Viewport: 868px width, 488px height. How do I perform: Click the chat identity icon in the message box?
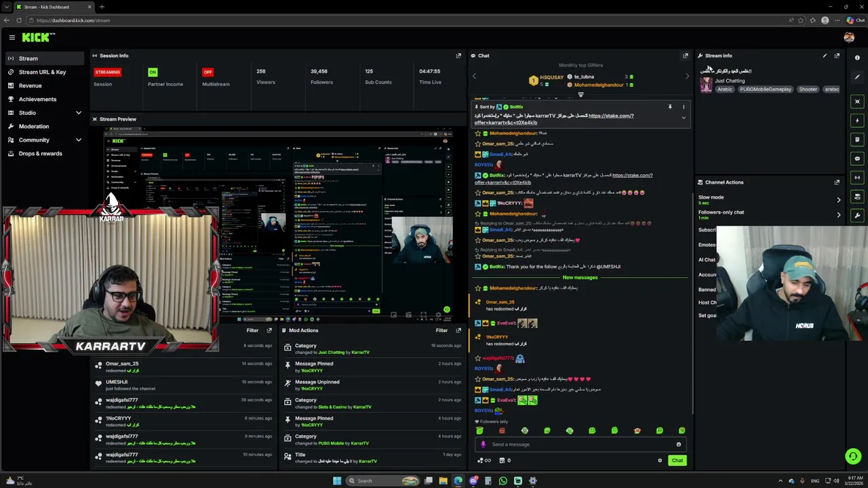click(x=484, y=445)
